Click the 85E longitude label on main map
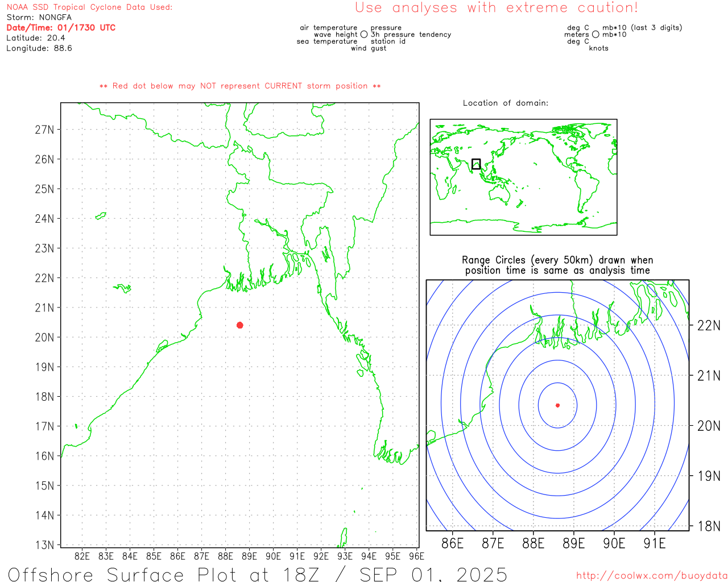The image size is (728, 582). (x=154, y=556)
